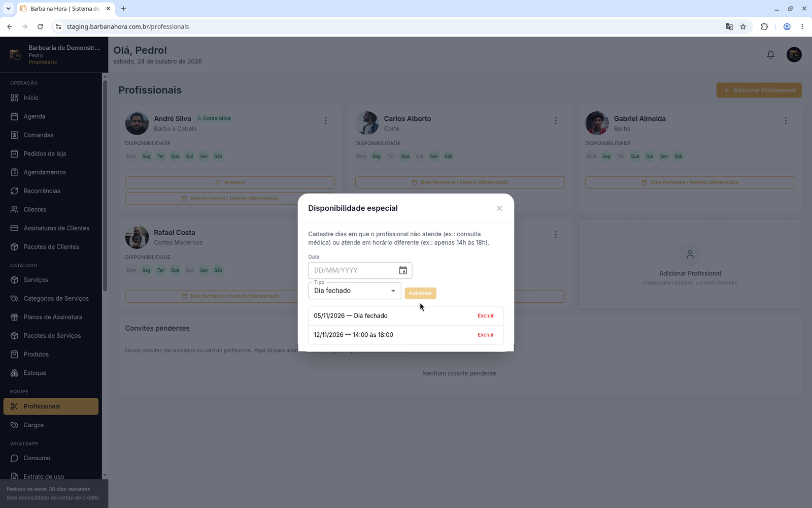Toggle Ter availability on Gabriel Almeida's card
The width and height of the screenshot is (812, 508).
[x=621, y=156]
